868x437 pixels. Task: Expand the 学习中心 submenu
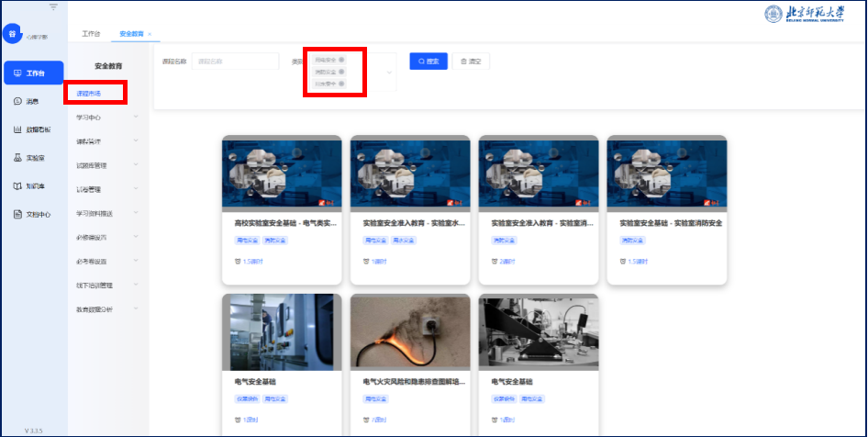[x=136, y=117]
